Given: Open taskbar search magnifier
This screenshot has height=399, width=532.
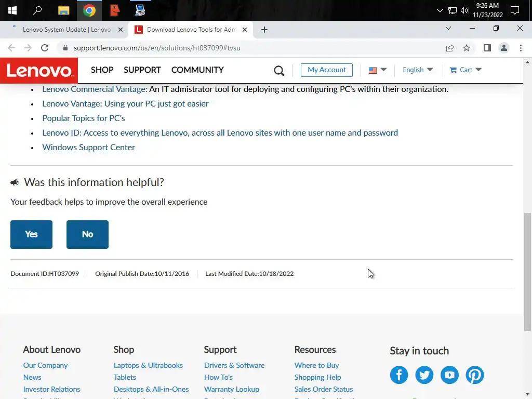Looking at the screenshot, I should [37, 10].
